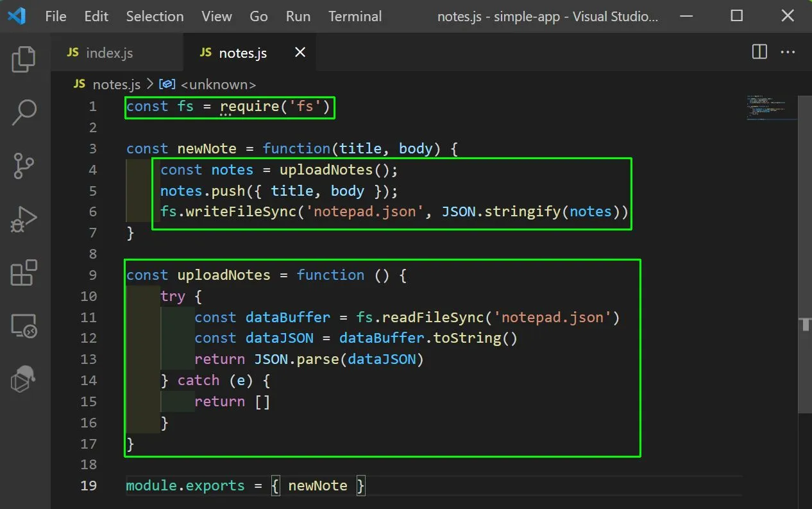Click the word require on line 1
Screen dimensions: 812x509
click(250, 107)
